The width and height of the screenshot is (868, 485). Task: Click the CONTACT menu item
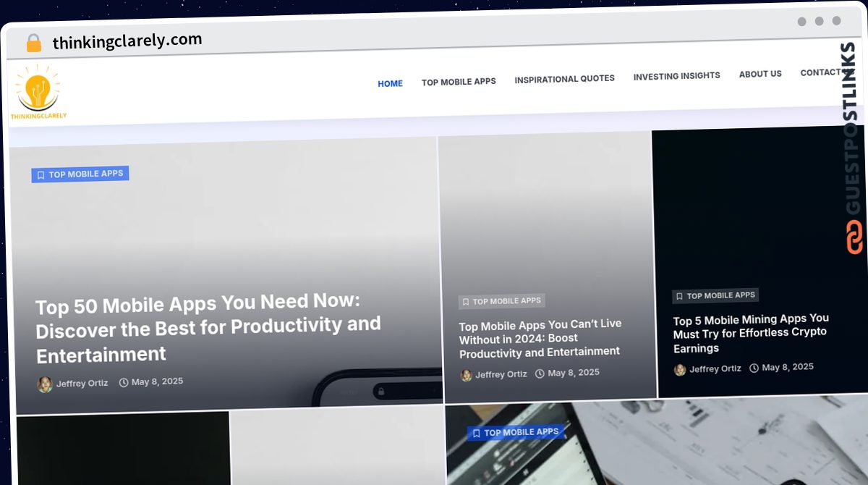821,72
